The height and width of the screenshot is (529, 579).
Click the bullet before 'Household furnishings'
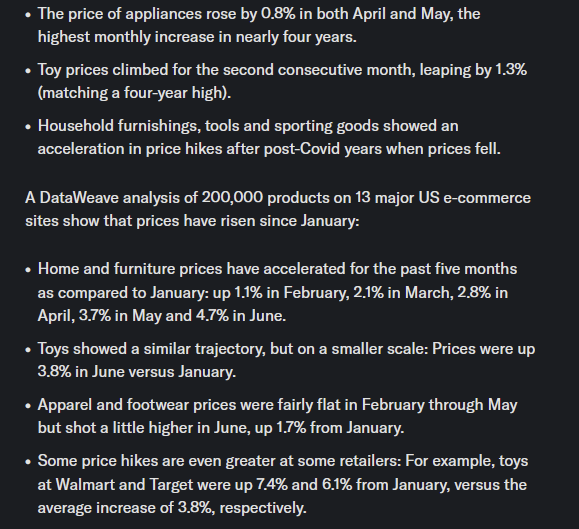click(x=28, y=127)
